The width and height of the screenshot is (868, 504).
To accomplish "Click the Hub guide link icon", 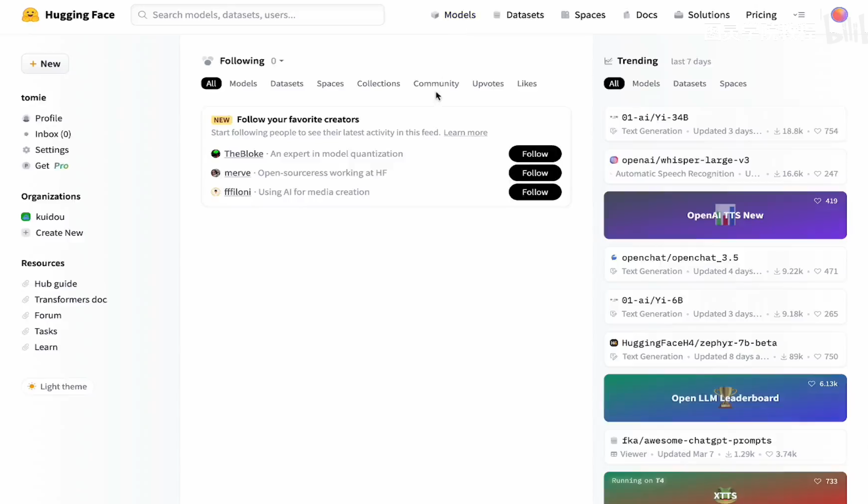I will point(26,284).
